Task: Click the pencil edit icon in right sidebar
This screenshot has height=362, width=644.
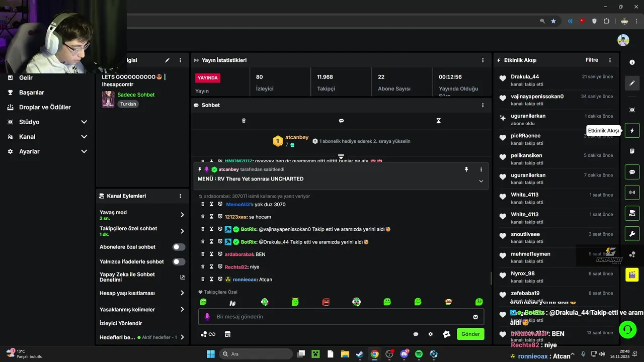Action: click(632, 83)
